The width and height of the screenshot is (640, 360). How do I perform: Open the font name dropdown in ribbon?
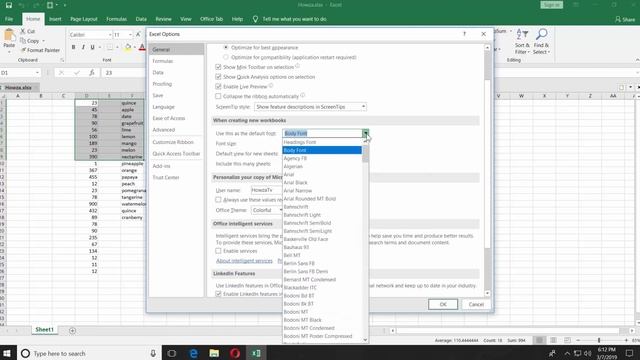point(110,35)
